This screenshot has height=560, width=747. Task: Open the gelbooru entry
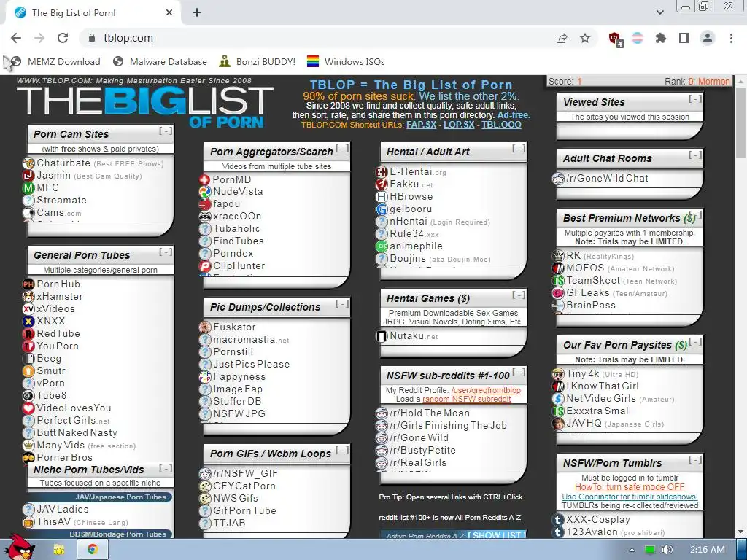point(404,209)
